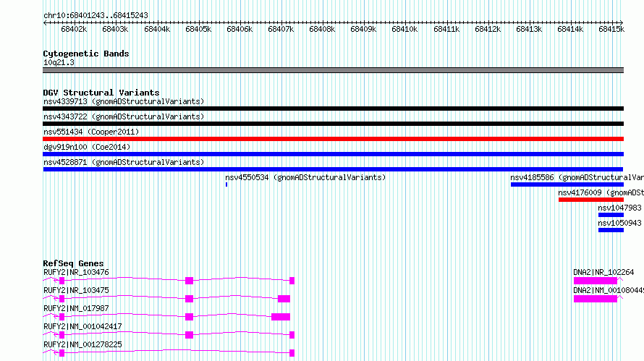The width and height of the screenshot is (644, 361).
Task: Click middle exon of RUFY2|NM_001042417
Action: click(189, 335)
